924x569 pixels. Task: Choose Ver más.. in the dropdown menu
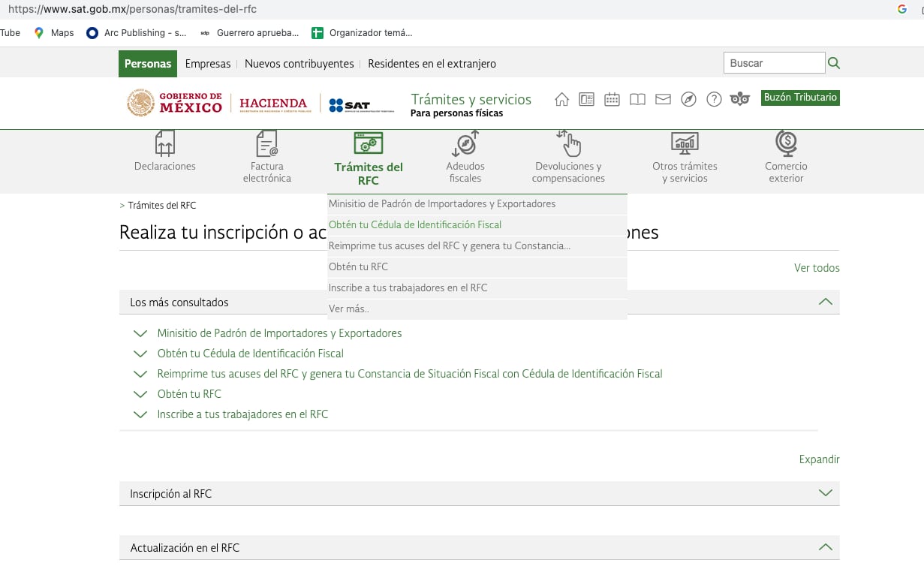(349, 309)
